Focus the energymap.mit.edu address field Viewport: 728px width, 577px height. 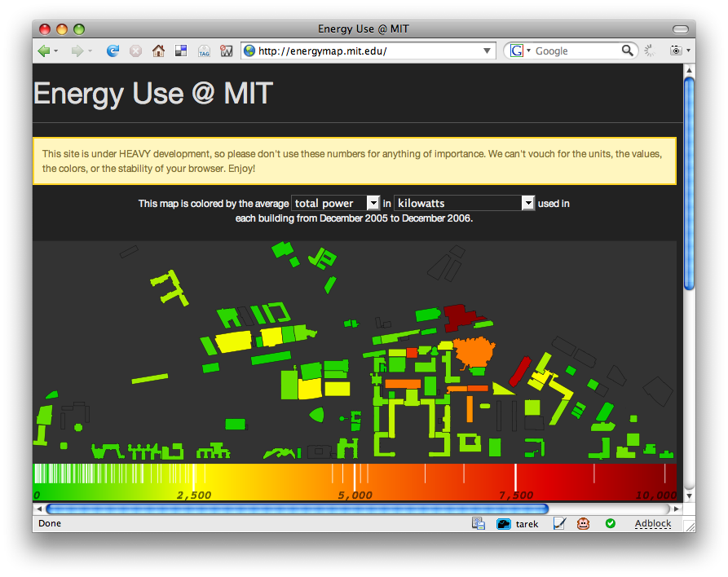[x=368, y=51]
